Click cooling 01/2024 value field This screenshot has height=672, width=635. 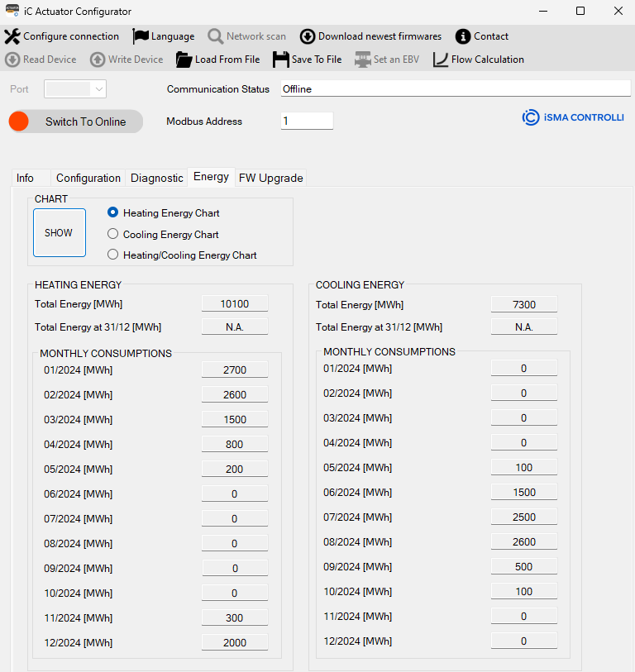click(524, 368)
